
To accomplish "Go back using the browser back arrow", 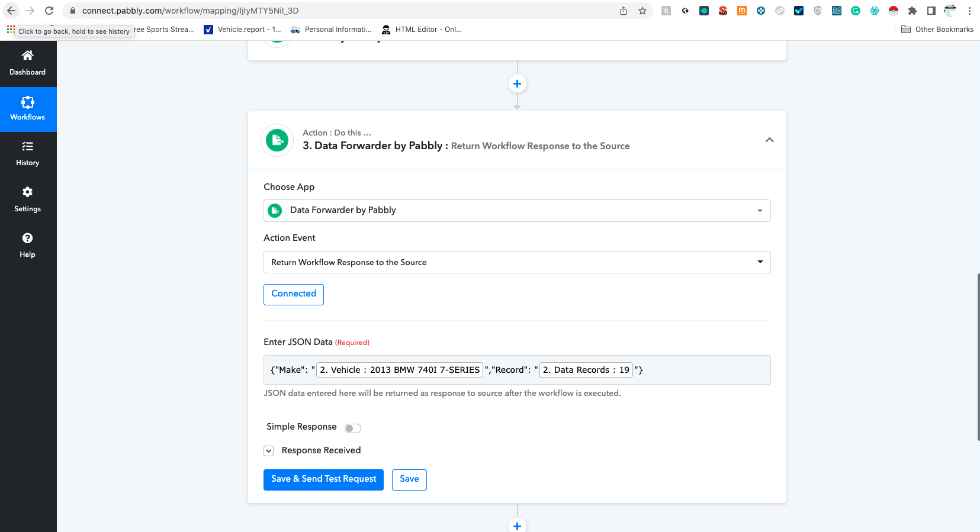I will pyautogui.click(x=11, y=11).
